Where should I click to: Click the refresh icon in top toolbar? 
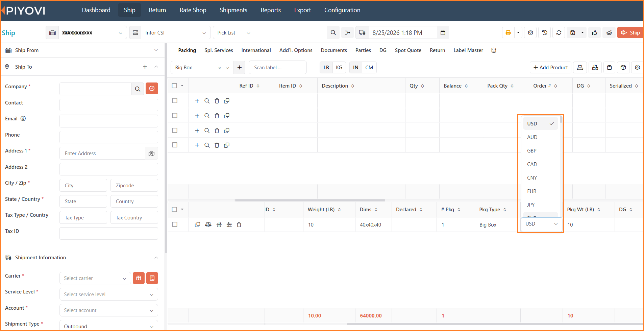click(x=559, y=33)
